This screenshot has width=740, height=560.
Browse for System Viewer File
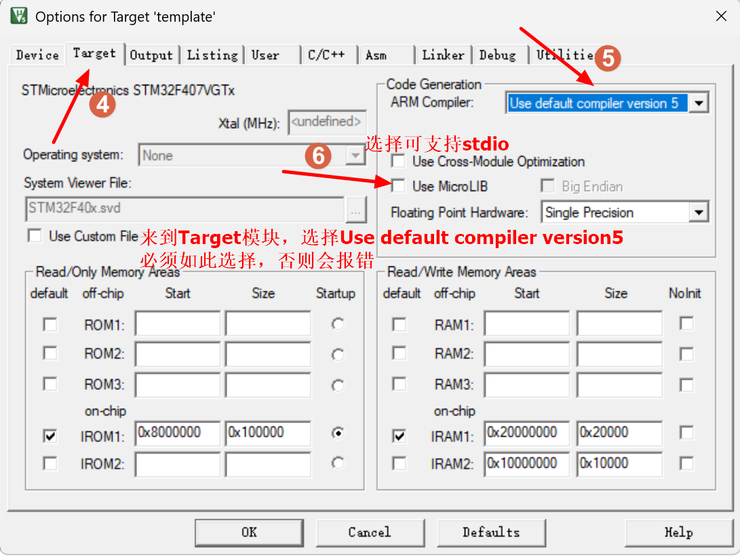pos(356,209)
